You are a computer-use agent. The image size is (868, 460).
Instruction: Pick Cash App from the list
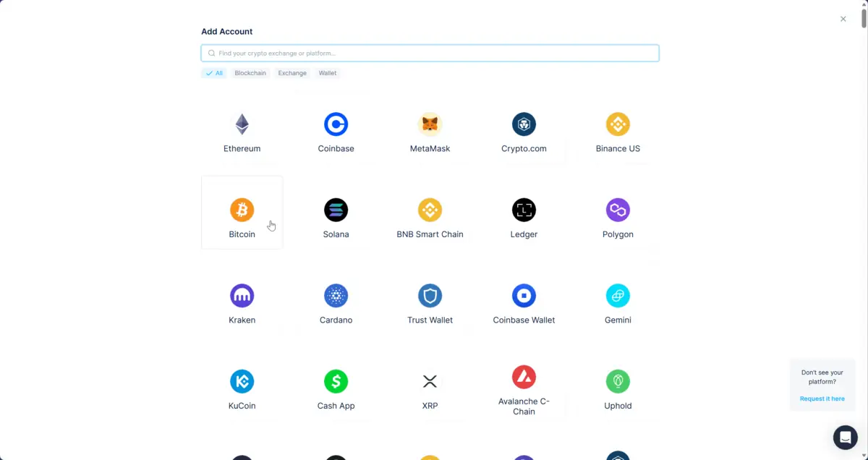pos(336,381)
